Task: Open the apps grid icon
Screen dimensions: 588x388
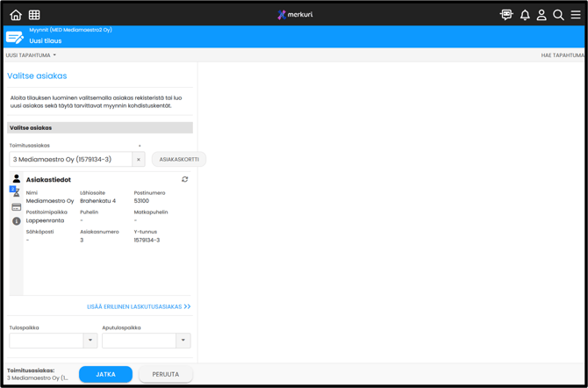Action: pos(34,15)
